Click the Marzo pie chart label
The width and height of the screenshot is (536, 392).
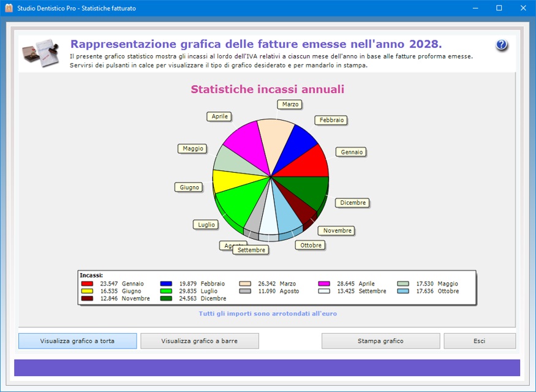[x=290, y=104]
